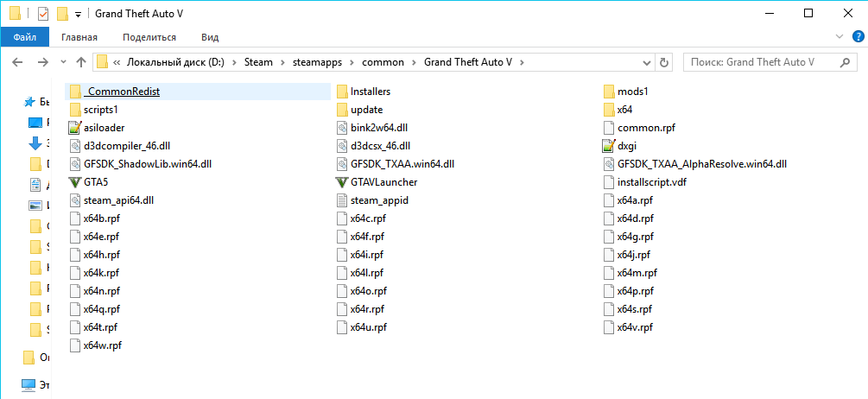Click the search magnifier icon

[845, 62]
